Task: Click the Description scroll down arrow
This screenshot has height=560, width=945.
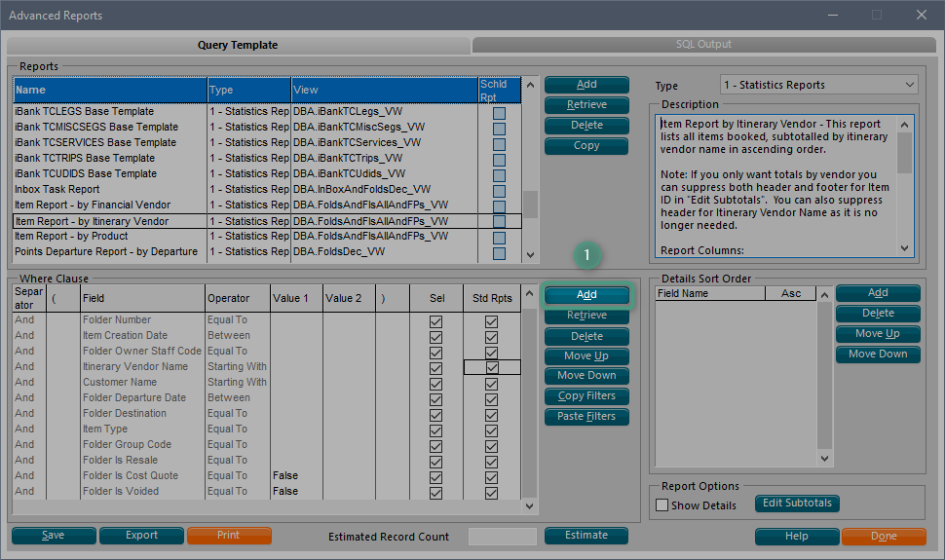Action: tap(904, 248)
